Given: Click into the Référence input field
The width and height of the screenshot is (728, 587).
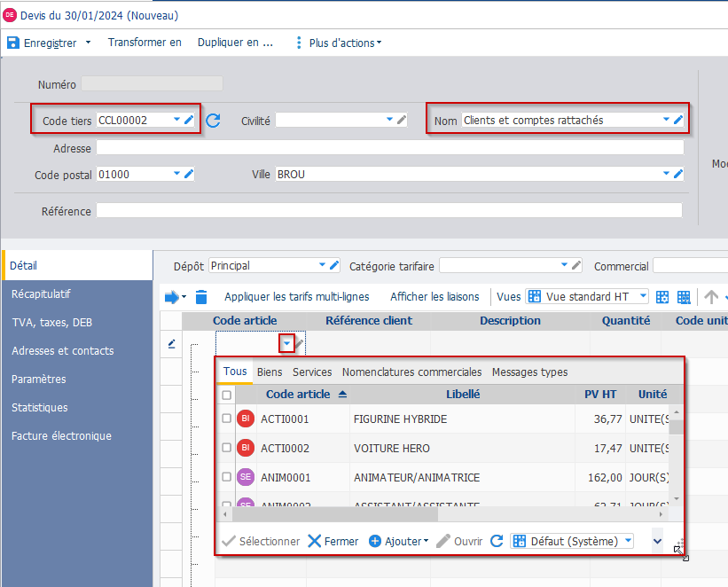Looking at the screenshot, I should 388,211.
